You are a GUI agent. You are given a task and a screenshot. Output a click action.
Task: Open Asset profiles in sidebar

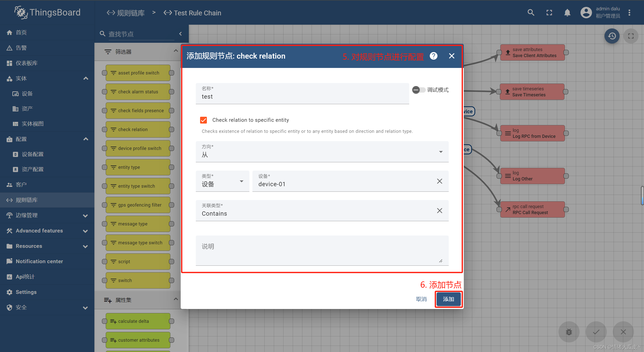coord(47,169)
